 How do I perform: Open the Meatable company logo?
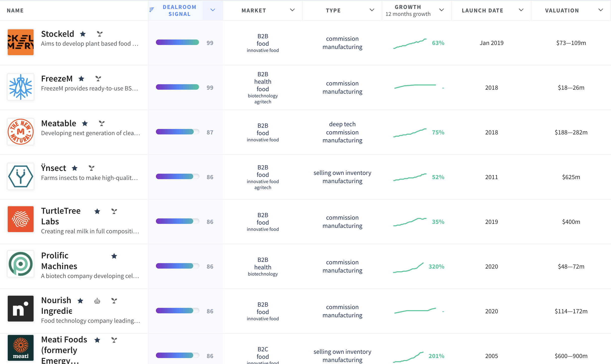(21, 132)
